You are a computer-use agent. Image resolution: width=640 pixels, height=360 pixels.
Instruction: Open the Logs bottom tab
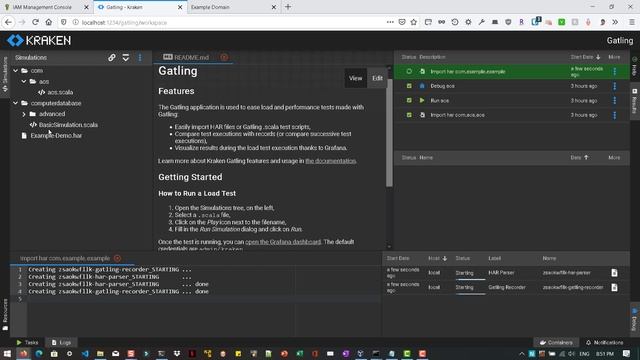tap(61, 342)
